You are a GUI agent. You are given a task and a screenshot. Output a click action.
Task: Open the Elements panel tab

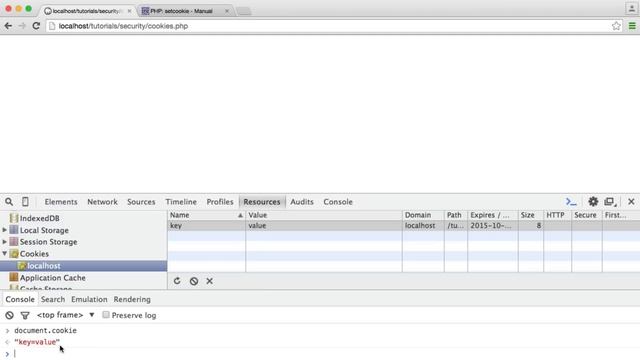click(x=61, y=202)
